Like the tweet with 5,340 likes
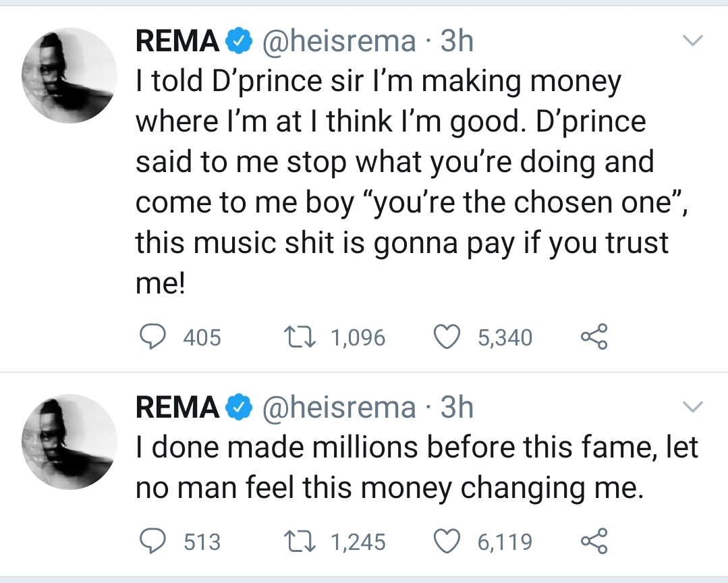This screenshot has width=728, height=583. pos(446,337)
